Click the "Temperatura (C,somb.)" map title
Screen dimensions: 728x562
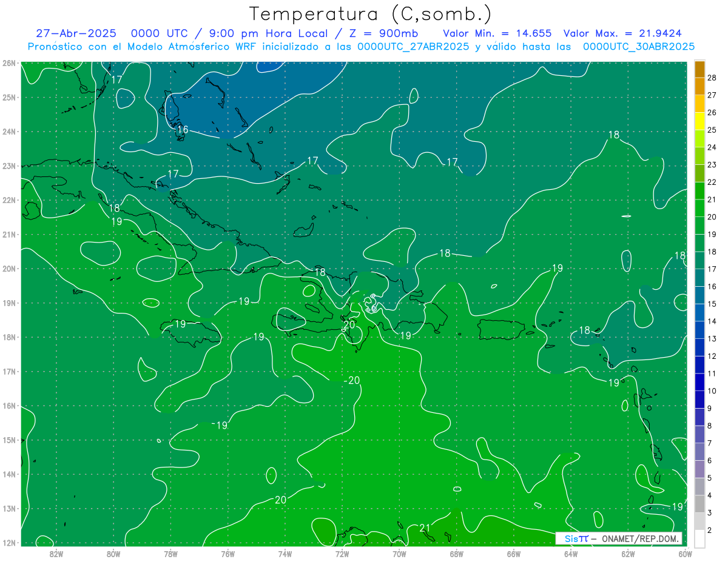(x=370, y=14)
